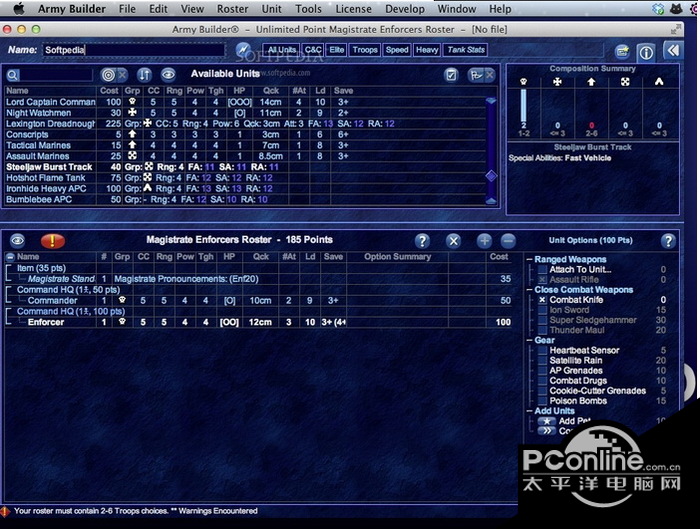Click the roster X delete unit icon
Screen dimensions: 700x529
tap(453, 241)
